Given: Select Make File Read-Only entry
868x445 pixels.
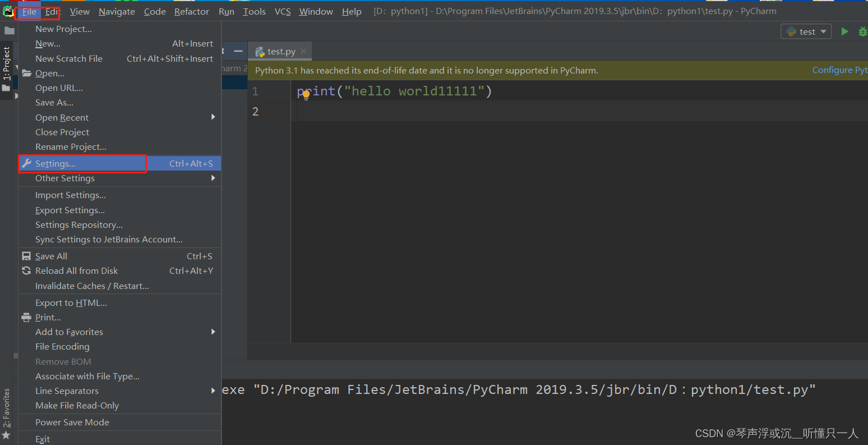Looking at the screenshot, I should 120,405.
